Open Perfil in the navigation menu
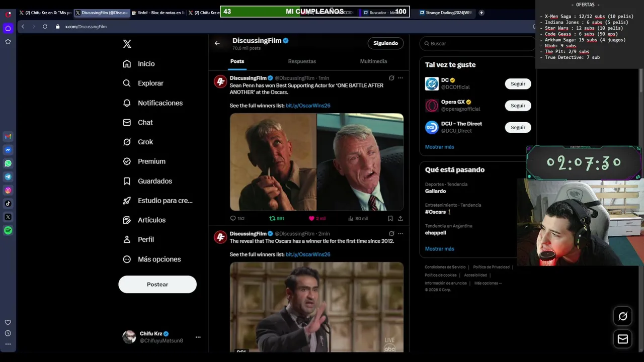Image resolution: width=644 pixels, height=362 pixels. (138, 240)
